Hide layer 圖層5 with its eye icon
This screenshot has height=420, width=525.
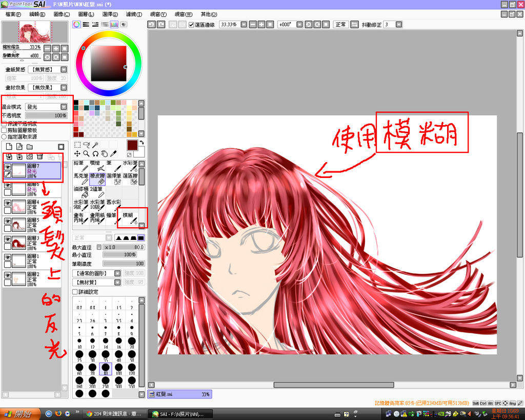click(x=7, y=222)
